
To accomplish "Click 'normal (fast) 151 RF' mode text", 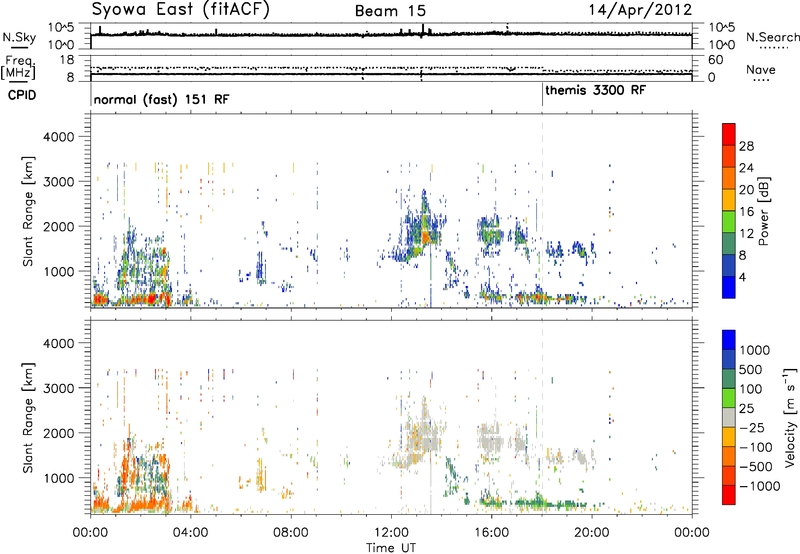I will (161, 99).
